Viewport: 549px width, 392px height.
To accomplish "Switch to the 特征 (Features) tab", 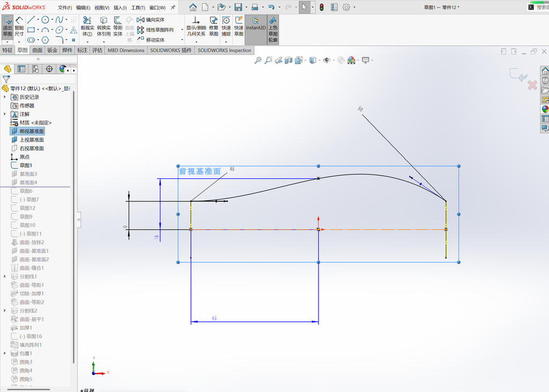I will pos(8,50).
